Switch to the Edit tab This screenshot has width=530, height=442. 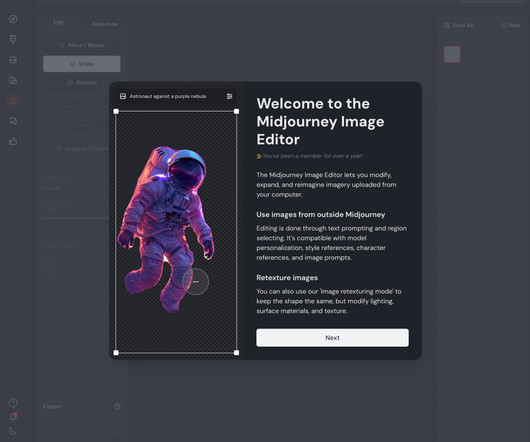[x=58, y=23]
